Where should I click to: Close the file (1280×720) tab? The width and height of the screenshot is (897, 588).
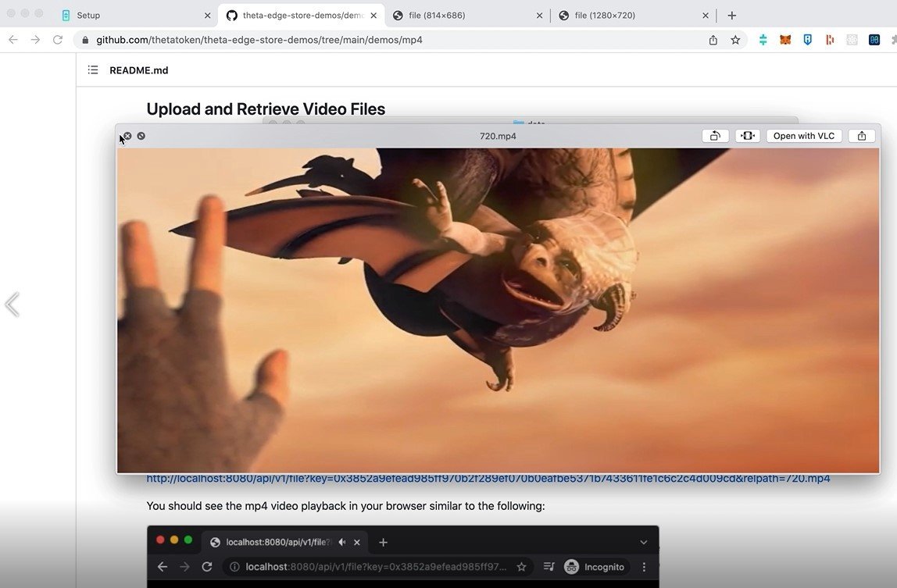[x=706, y=16]
